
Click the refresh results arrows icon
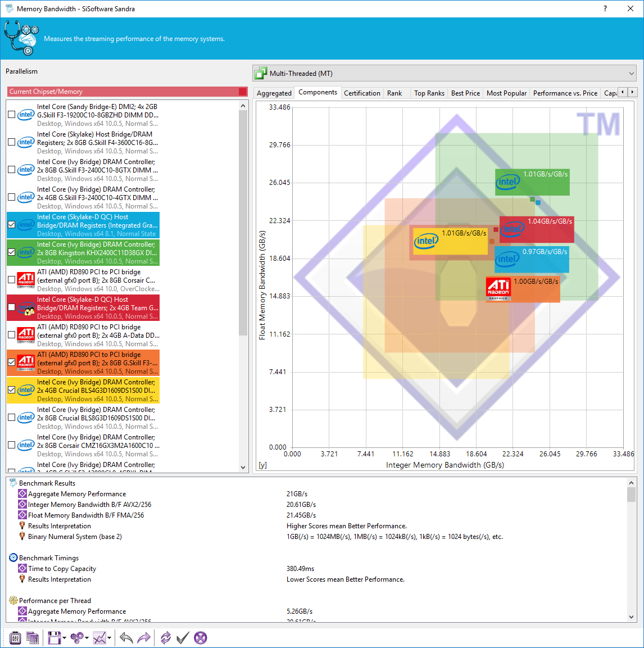click(x=166, y=638)
